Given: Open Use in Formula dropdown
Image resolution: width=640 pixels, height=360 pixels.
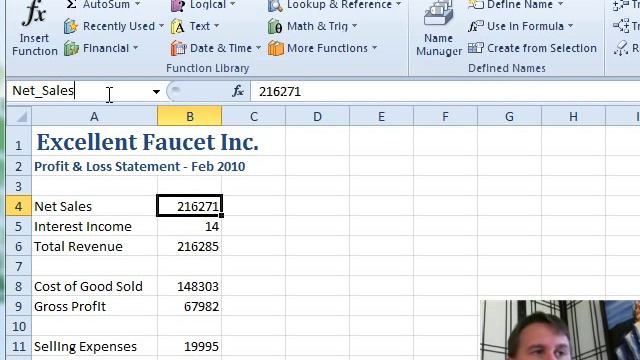Looking at the screenshot, I should (520, 26).
